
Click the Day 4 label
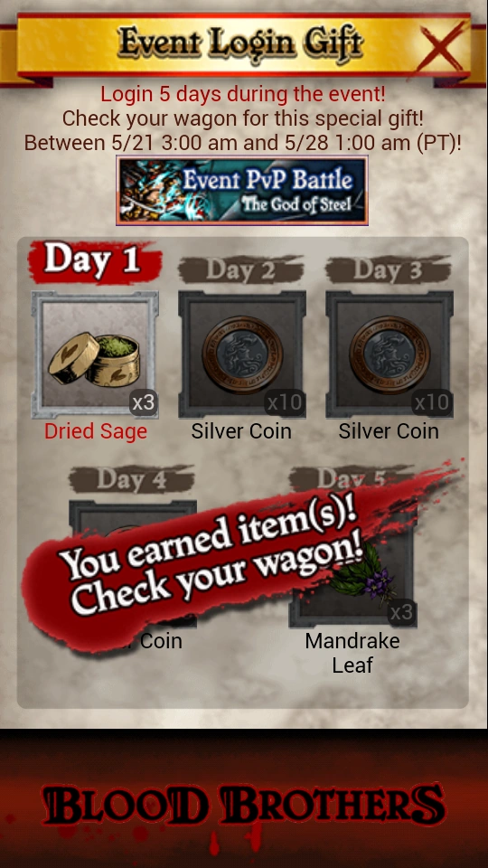point(132,479)
